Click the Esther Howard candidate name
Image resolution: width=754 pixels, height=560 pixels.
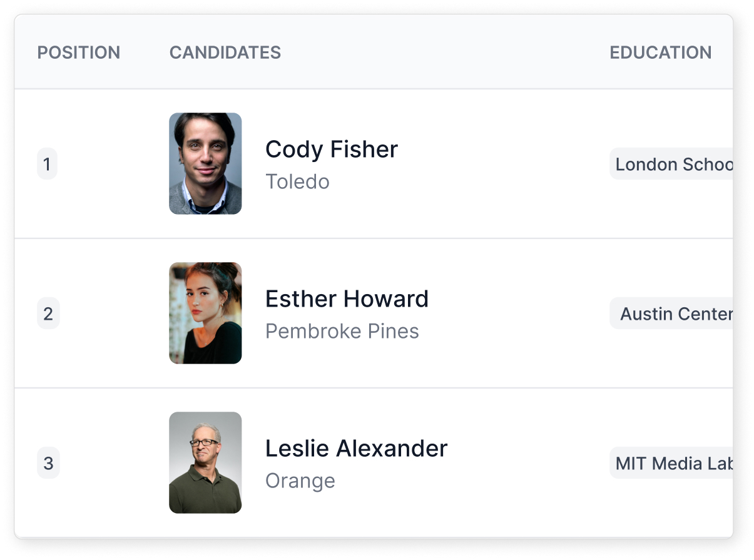[x=347, y=299]
